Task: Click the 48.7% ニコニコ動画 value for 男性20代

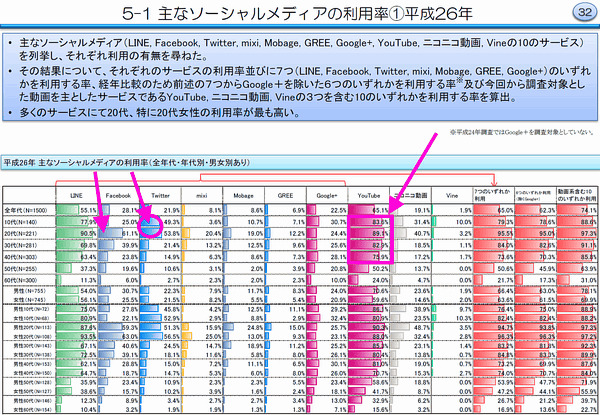Action: pos(422,327)
